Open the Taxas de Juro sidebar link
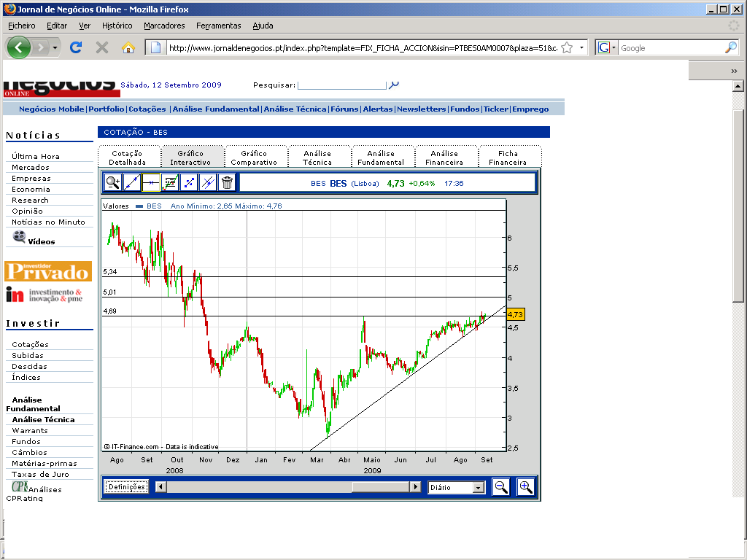The height and width of the screenshot is (560, 747). [x=41, y=474]
